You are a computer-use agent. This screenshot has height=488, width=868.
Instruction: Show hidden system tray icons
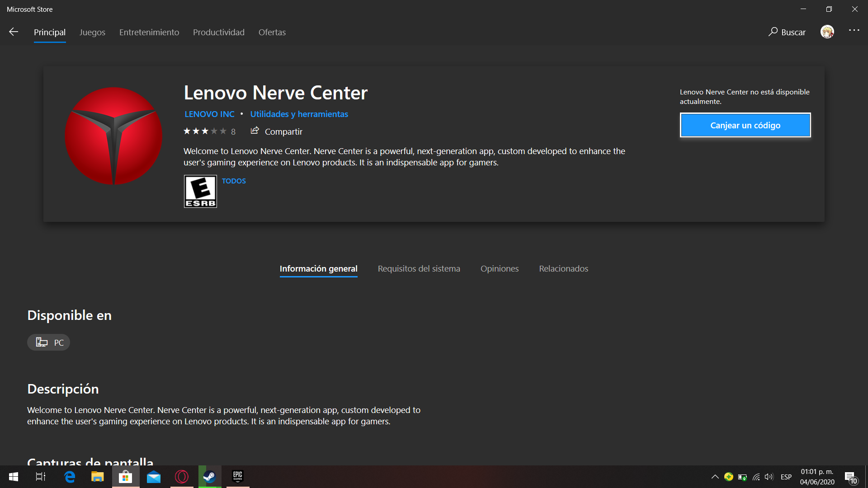tap(715, 477)
